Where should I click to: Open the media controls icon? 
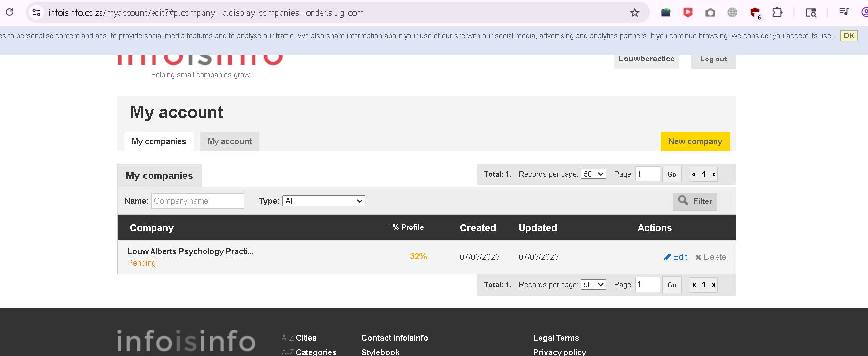[844, 12]
